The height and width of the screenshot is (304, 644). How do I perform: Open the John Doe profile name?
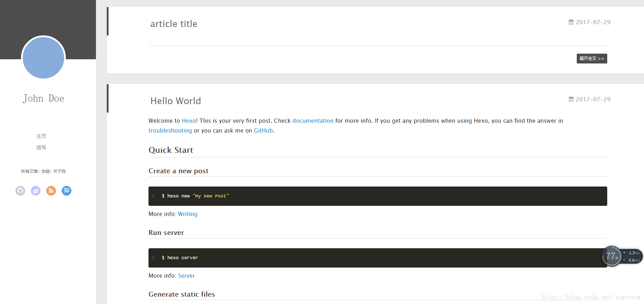43,99
